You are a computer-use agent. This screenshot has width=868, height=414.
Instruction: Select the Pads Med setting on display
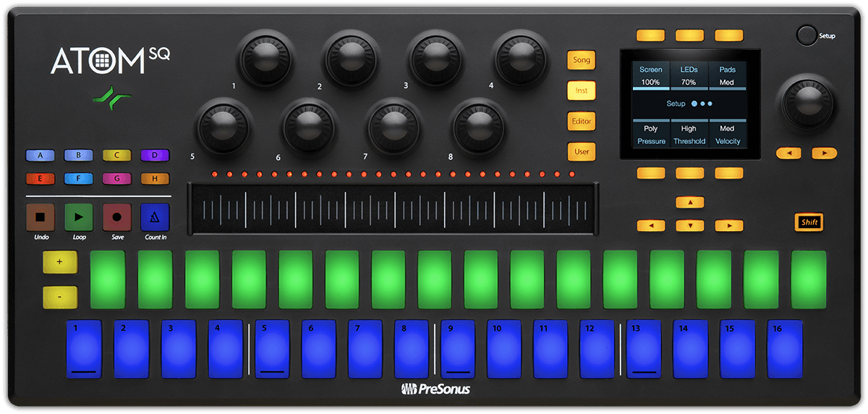coord(727,76)
